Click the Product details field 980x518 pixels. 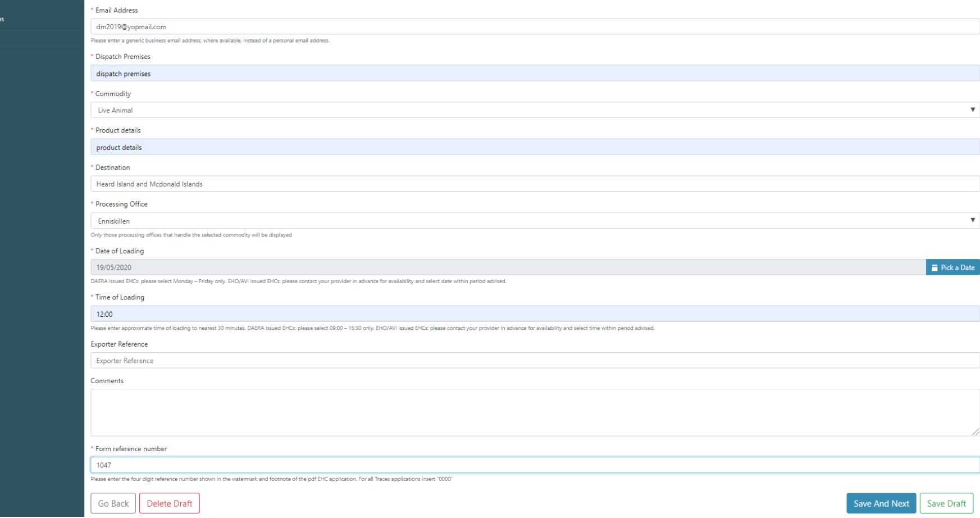click(x=535, y=147)
